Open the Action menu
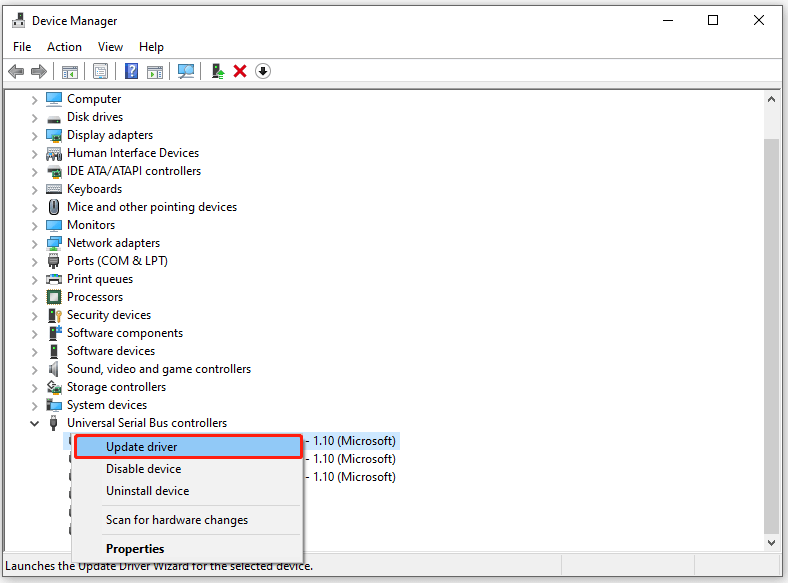This screenshot has width=788, height=583. point(64,47)
